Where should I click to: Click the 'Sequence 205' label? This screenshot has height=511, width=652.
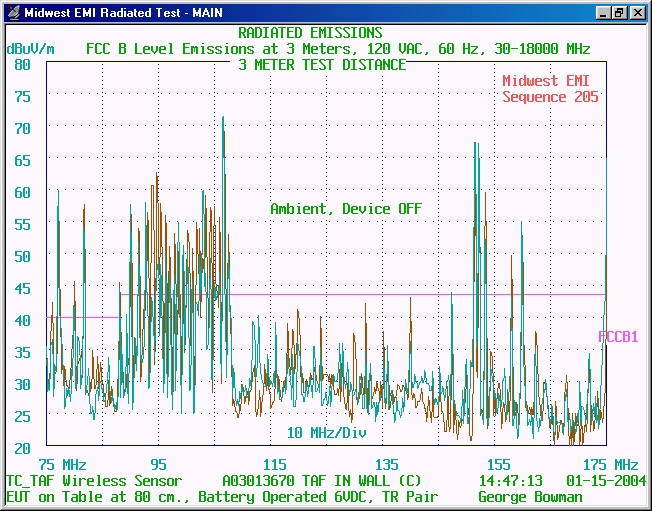click(550, 97)
